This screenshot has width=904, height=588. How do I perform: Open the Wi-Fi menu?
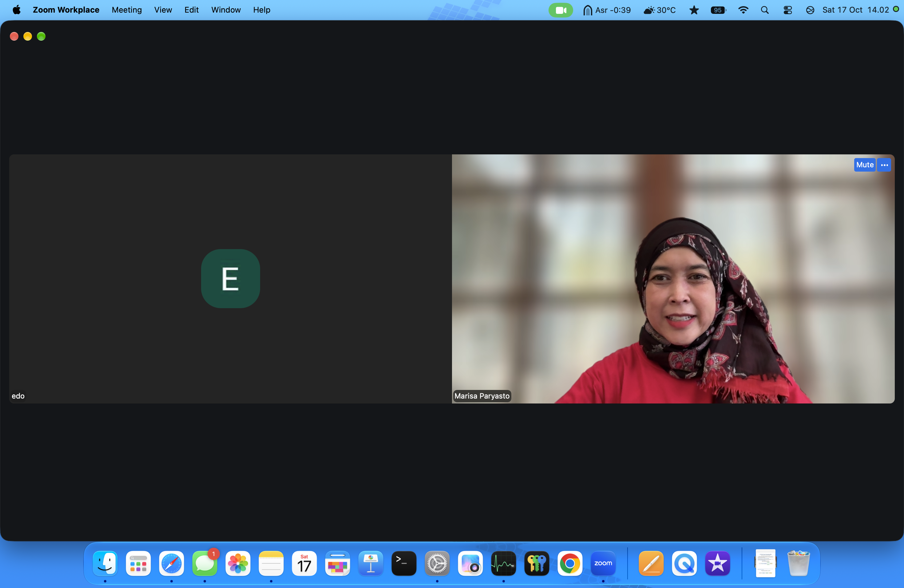[743, 10]
